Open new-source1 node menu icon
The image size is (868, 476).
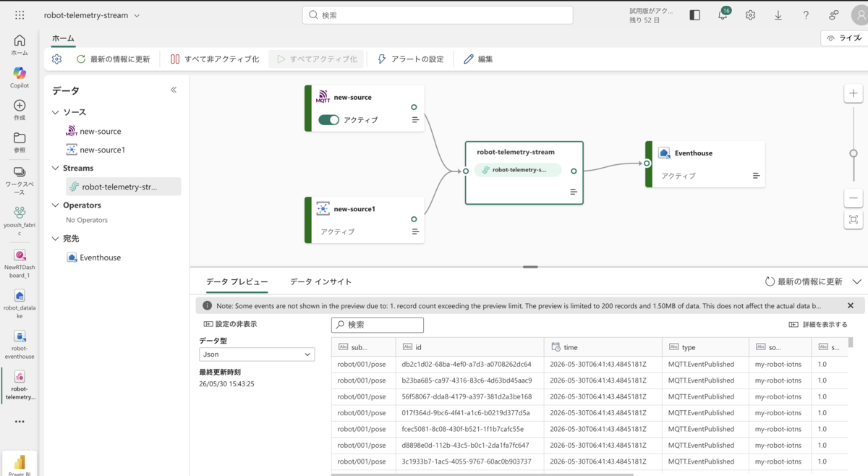(x=415, y=231)
